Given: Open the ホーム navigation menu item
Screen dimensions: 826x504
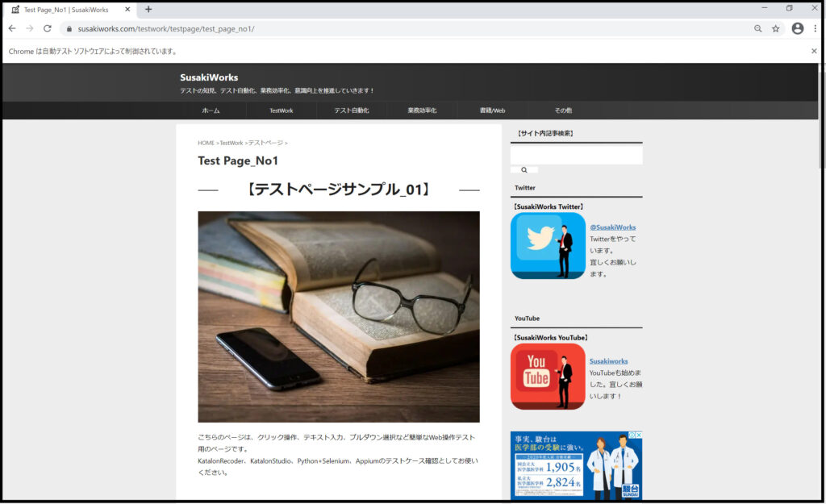Looking at the screenshot, I should [x=211, y=110].
